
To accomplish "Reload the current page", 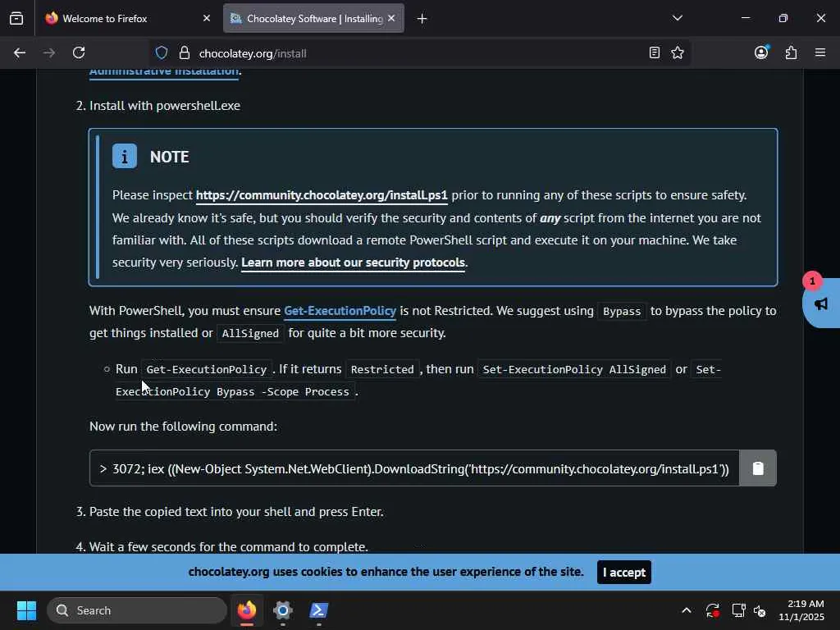I will (79, 53).
